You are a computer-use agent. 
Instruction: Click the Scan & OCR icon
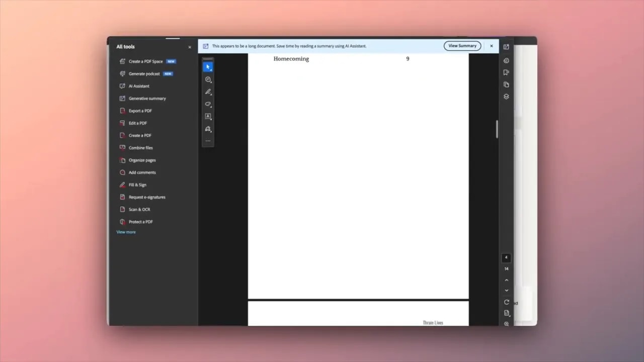122,209
